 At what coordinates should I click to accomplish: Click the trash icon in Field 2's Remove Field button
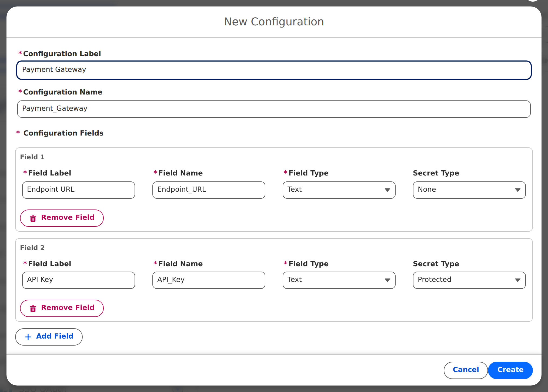[x=33, y=308]
